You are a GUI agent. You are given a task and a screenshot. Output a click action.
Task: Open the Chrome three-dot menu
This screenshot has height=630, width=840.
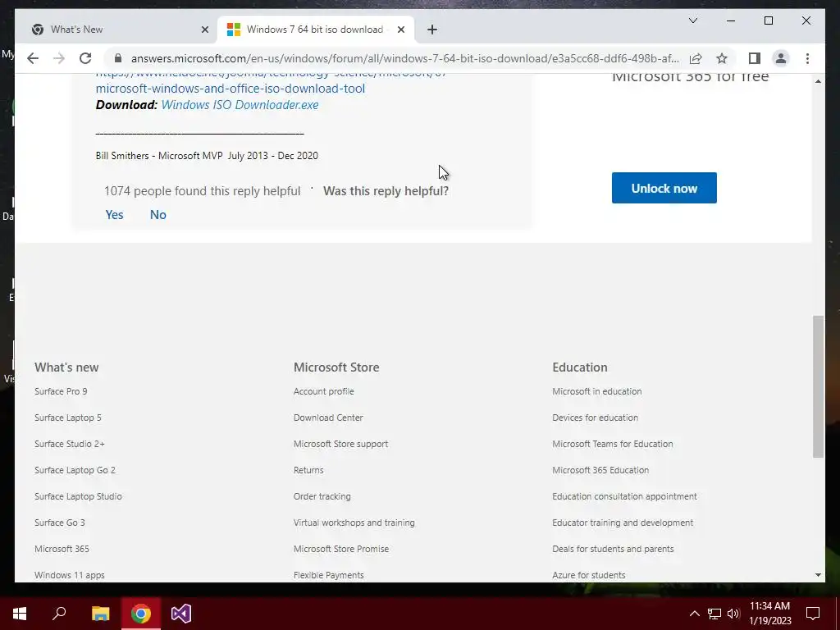click(x=807, y=58)
